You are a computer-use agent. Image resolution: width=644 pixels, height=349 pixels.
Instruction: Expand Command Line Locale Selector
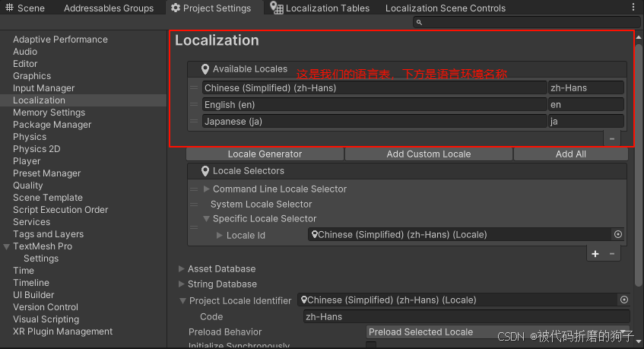coord(207,189)
